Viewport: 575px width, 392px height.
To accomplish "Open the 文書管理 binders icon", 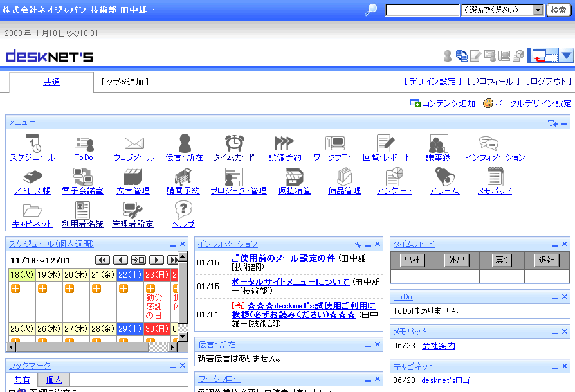I will coord(133,177).
